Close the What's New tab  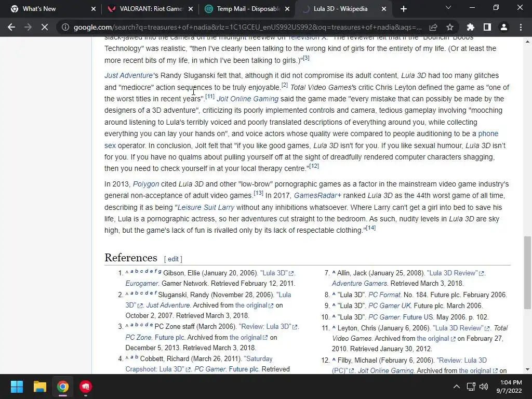tap(94, 9)
